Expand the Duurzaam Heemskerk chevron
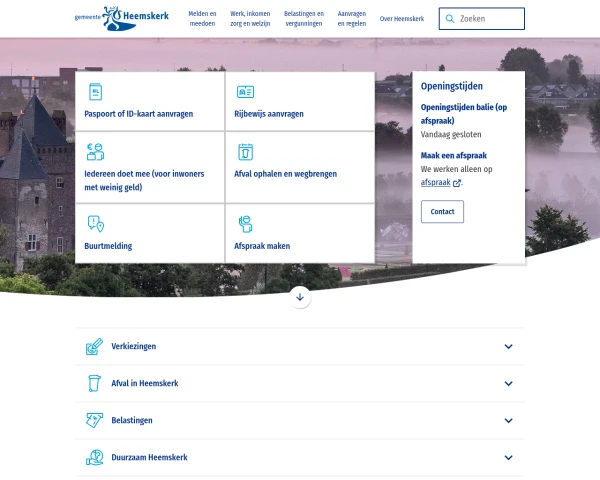The image size is (600, 480). pos(508,458)
